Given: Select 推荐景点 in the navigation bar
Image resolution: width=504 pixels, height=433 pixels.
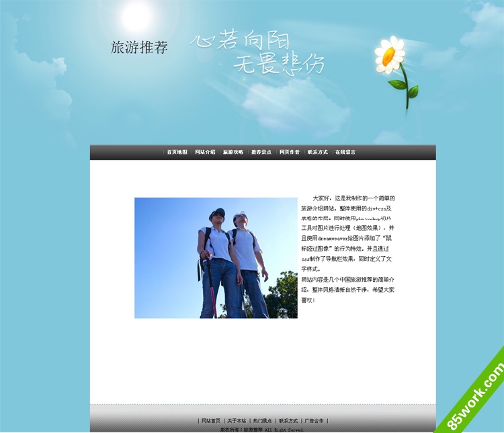Looking at the screenshot, I should pos(261,152).
